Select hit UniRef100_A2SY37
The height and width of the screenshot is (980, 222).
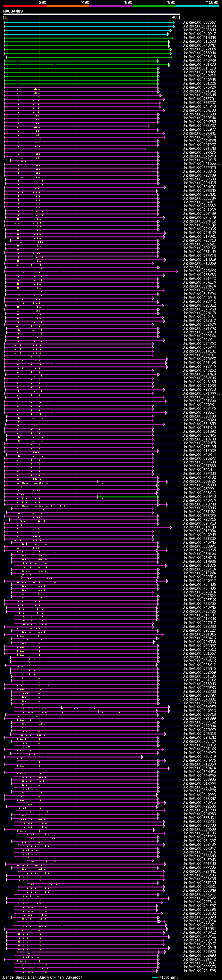[x=199, y=125]
